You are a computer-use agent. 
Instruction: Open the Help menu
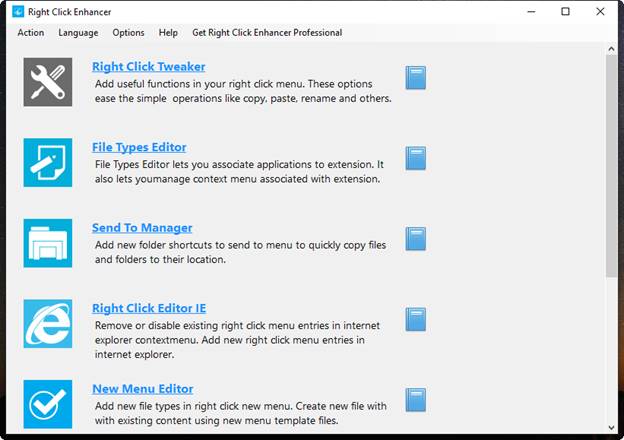click(168, 33)
